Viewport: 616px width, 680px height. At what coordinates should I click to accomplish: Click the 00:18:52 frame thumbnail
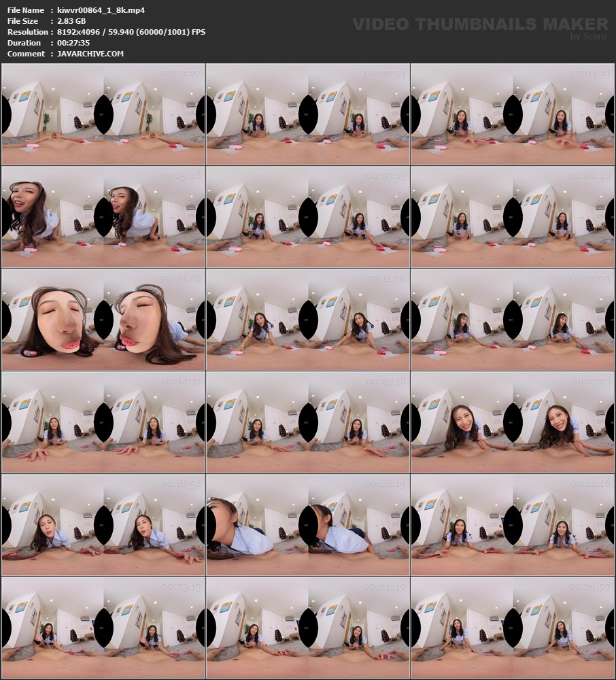pyautogui.click(x=103, y=525)
